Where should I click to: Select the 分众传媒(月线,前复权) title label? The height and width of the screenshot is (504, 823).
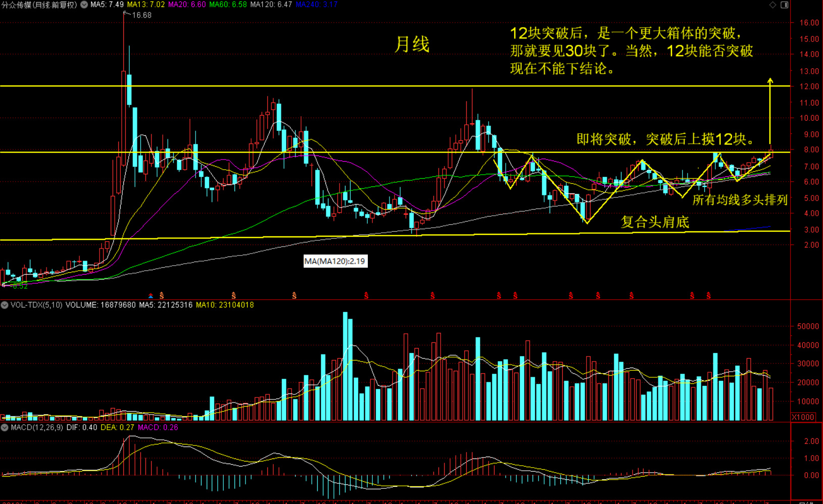pos(39,5)
